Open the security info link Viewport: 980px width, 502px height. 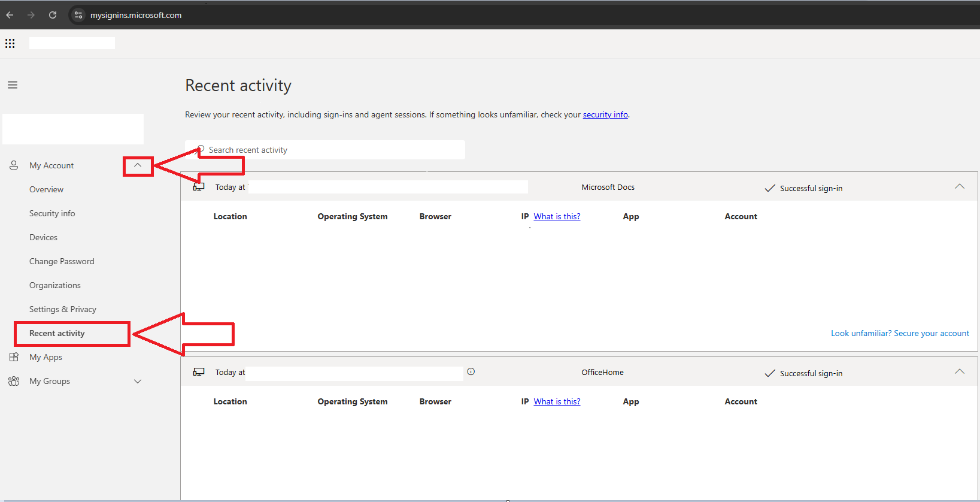[605, 114]
